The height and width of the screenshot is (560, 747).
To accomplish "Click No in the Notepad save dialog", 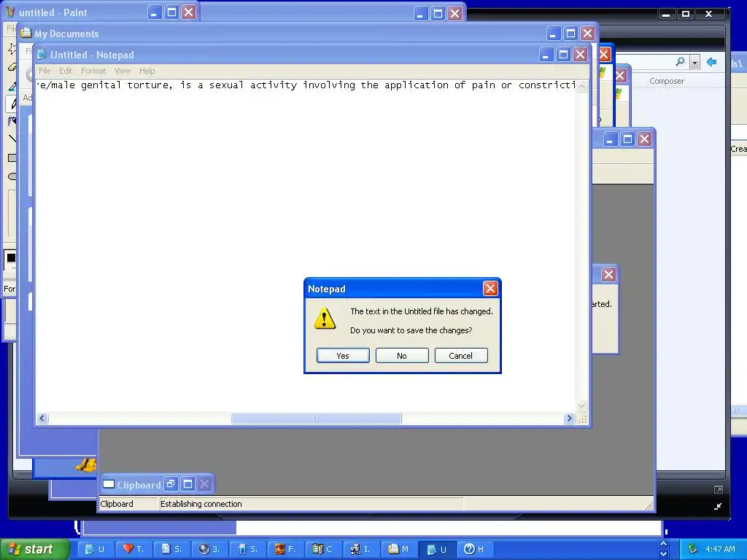I will 402,356.
